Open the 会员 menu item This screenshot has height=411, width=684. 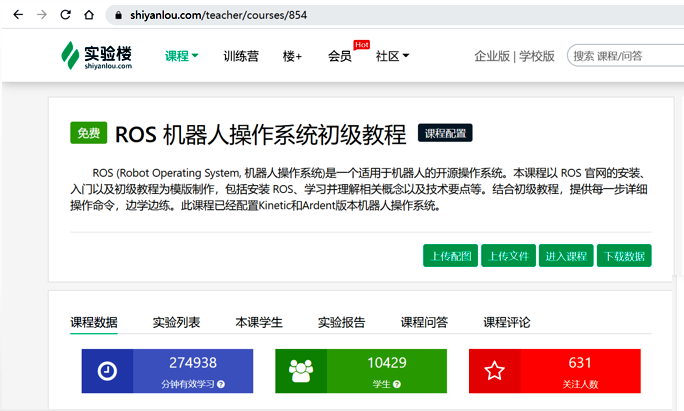pos(340,56)
